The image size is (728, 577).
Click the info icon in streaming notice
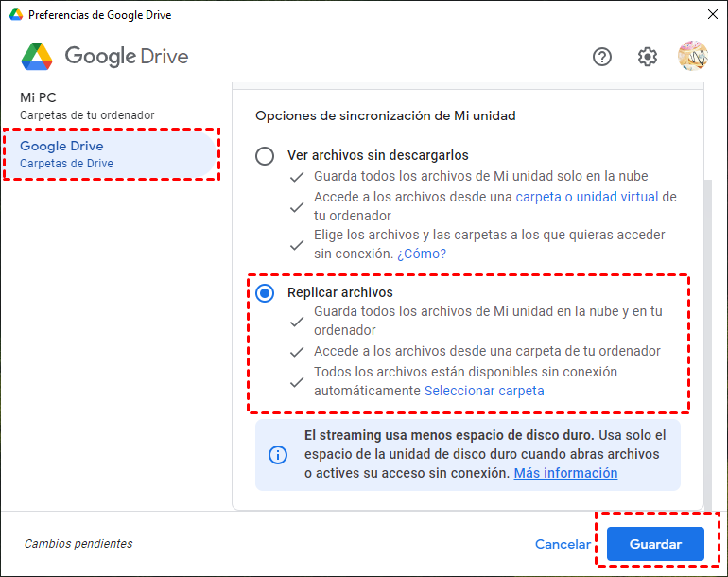click(278, 455)
